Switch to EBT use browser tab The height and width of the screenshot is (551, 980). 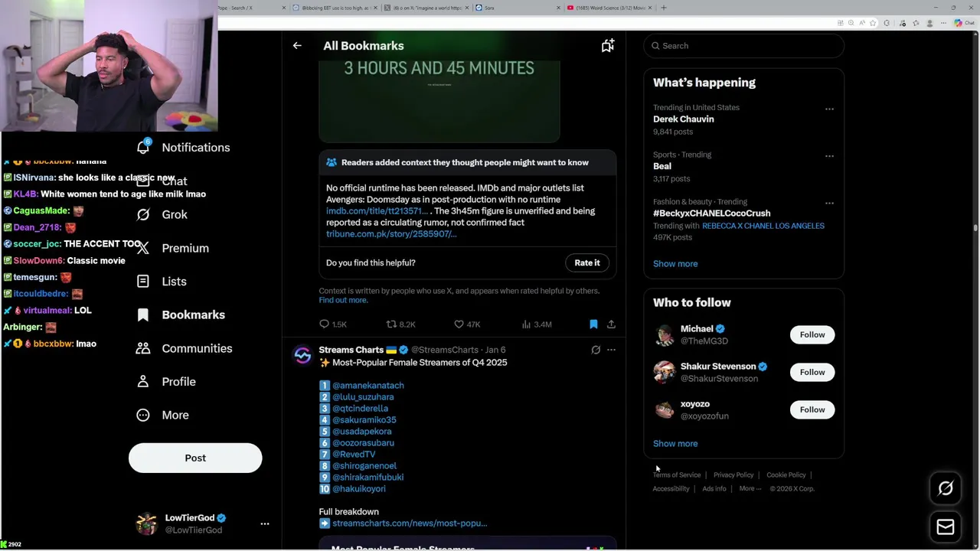click(x=335, y=8)
